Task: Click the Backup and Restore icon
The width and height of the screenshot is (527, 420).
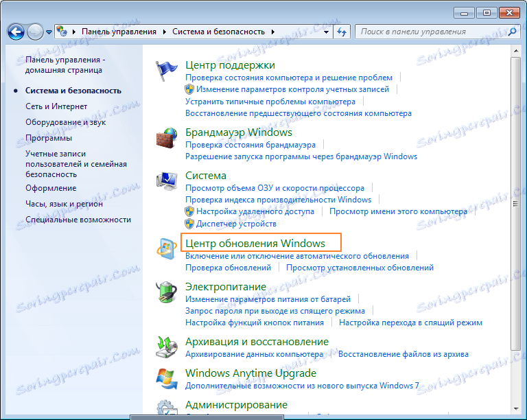Action: (166, 347)
